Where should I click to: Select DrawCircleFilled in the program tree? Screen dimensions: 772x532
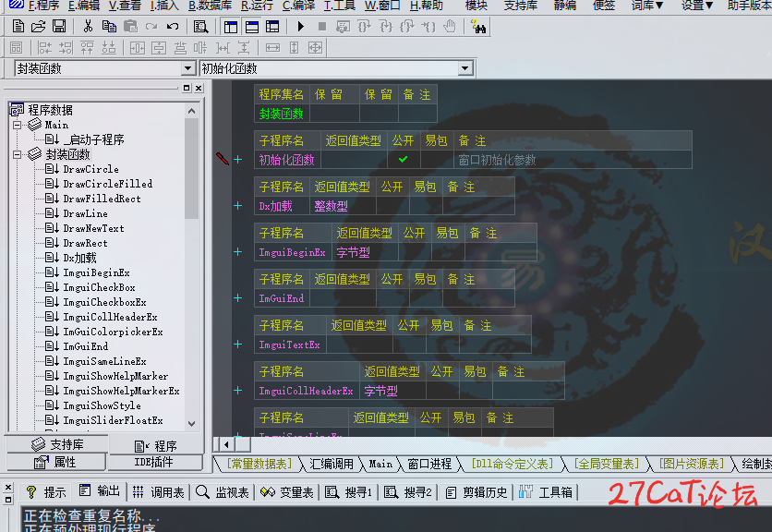click(x=108, y=184)
